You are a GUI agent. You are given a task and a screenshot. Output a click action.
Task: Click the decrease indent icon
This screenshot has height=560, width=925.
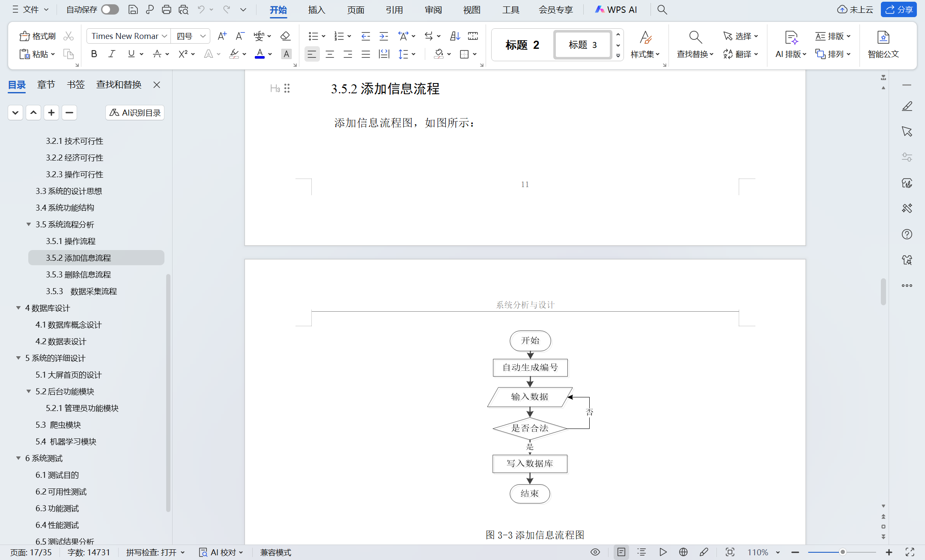(x=365, y=36)
